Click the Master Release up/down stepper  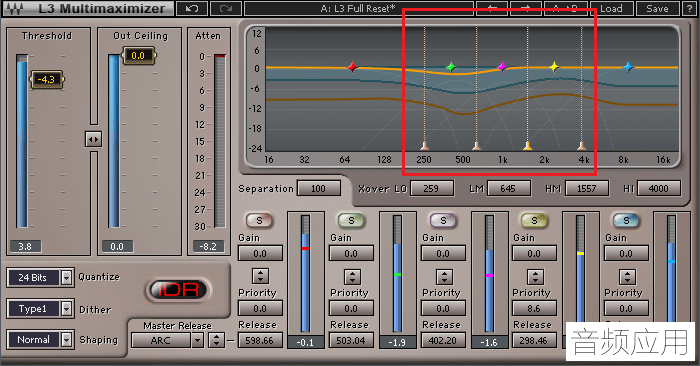tap(217, 341)
